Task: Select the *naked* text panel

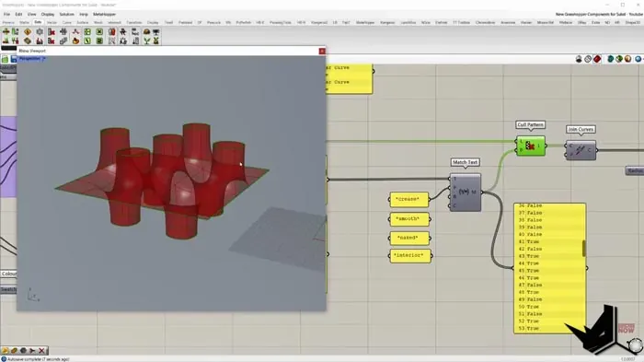Action: click(409, 238)
